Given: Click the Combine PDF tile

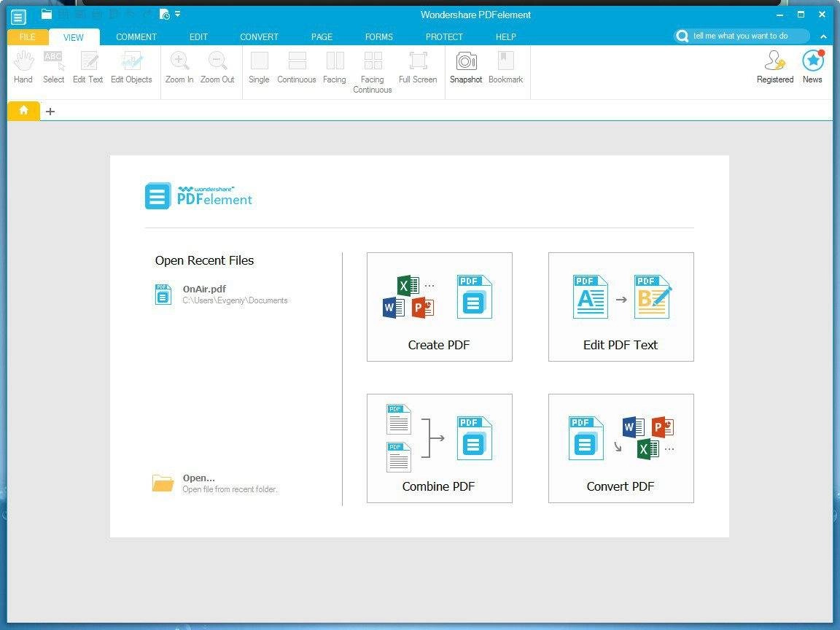Looking at the screenshot, I should tap(439, 448).
